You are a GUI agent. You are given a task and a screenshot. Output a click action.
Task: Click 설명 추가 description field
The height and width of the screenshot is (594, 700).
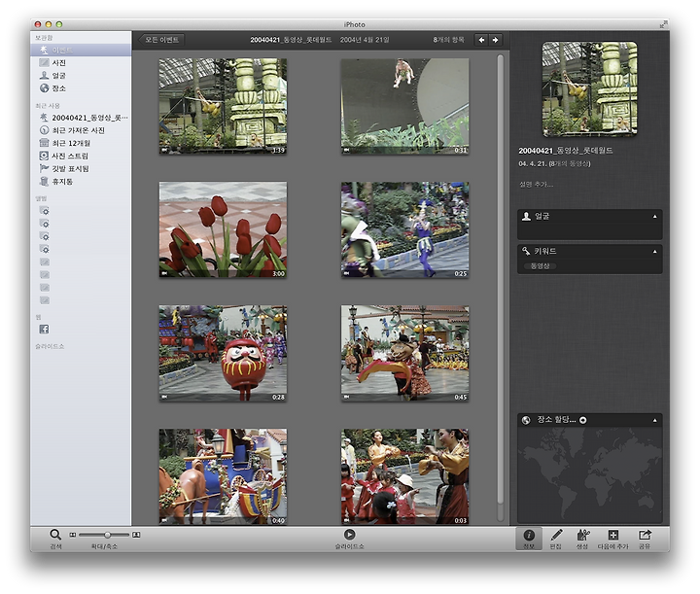click(x=536, y=185)
